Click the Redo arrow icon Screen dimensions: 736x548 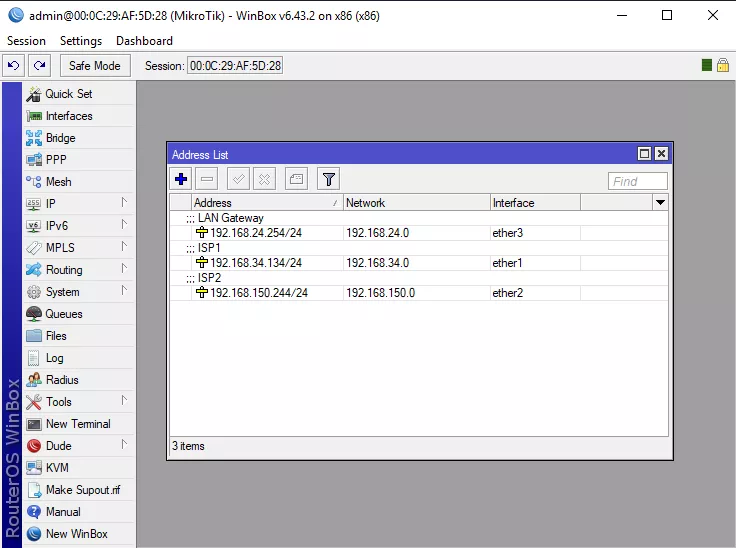pyautogui.click(x=39, y=65)
